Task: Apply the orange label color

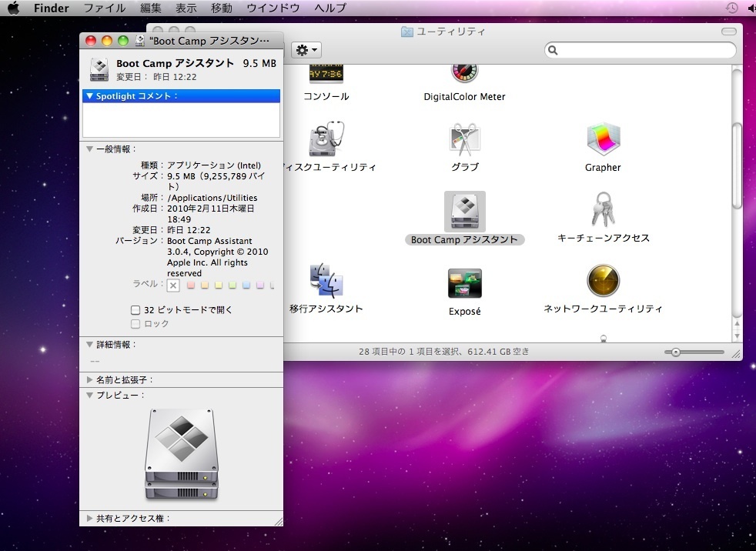Action: [205, 285]
